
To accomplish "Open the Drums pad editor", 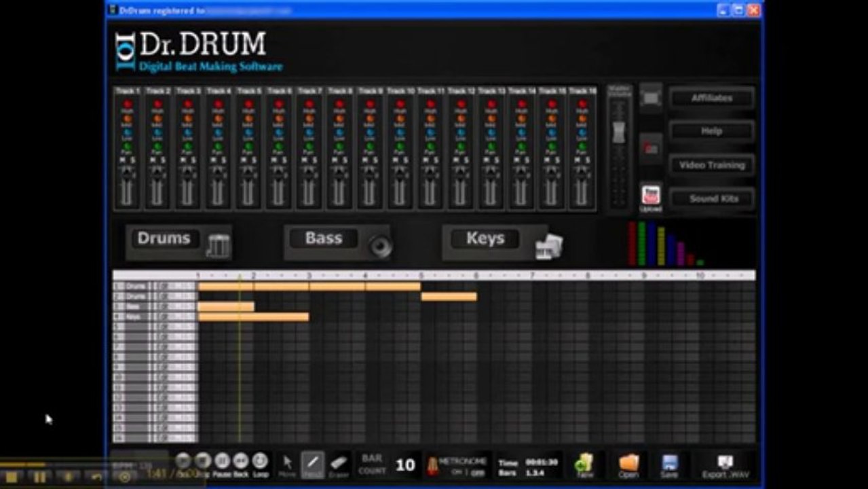I will (165, 238).
